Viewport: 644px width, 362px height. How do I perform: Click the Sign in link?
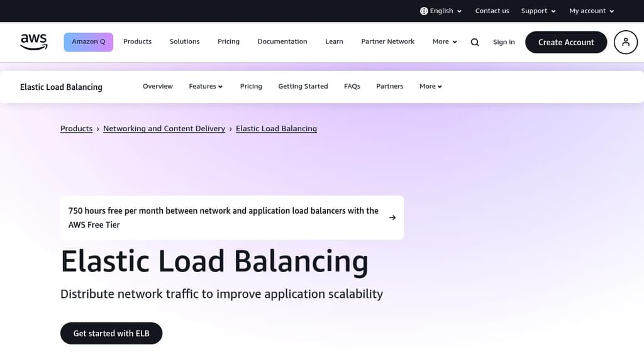(x=504, y=42)
